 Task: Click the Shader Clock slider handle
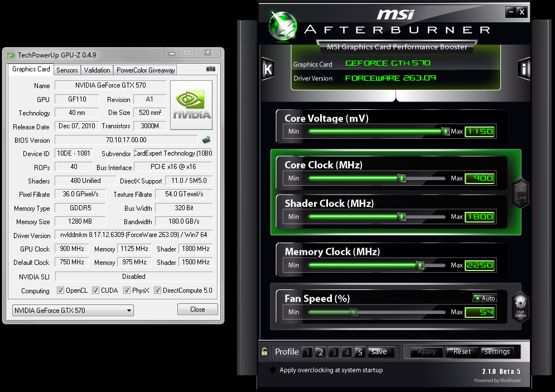[x=402, y=216]
